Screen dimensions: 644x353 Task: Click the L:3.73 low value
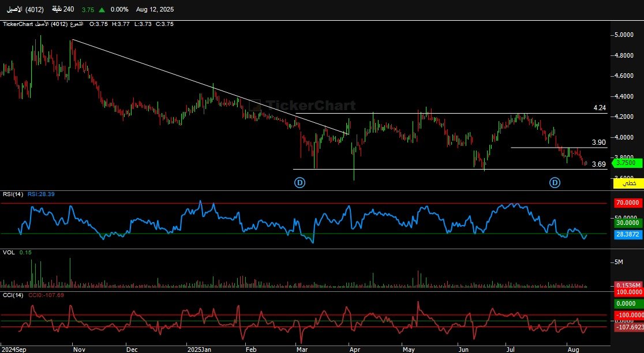click(143, 24)
